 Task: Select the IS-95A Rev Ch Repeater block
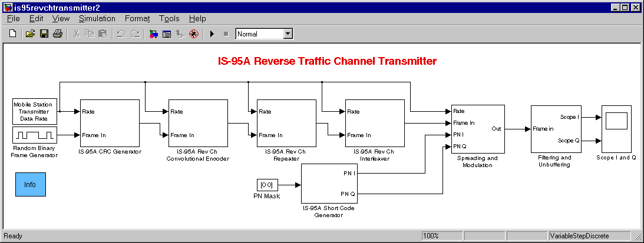coord(286,123)
